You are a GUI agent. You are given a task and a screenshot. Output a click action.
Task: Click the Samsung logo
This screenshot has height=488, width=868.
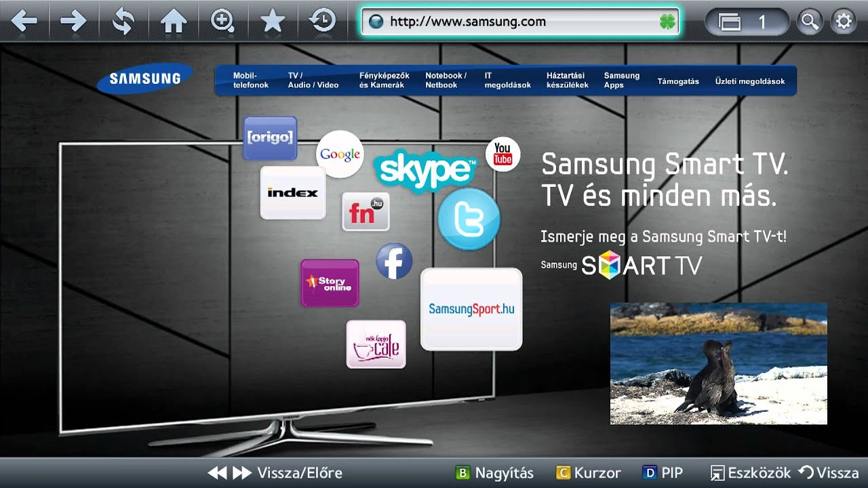(x=144, y=78)
